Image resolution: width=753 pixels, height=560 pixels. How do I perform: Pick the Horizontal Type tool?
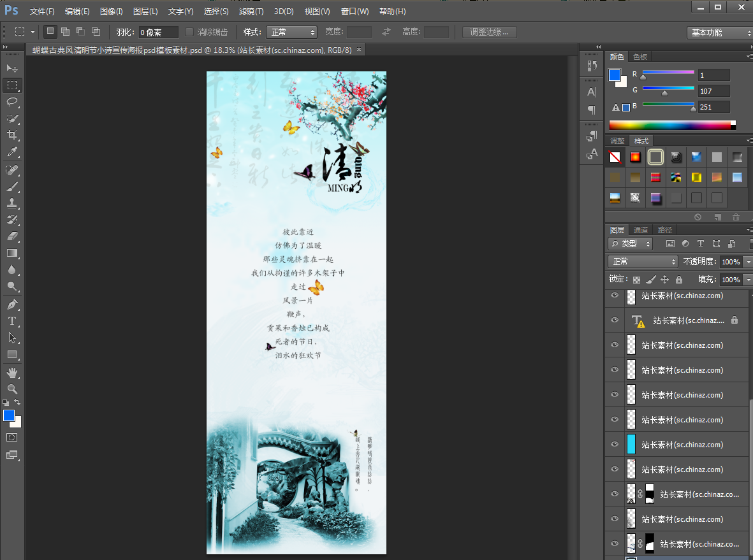(12, 320)
